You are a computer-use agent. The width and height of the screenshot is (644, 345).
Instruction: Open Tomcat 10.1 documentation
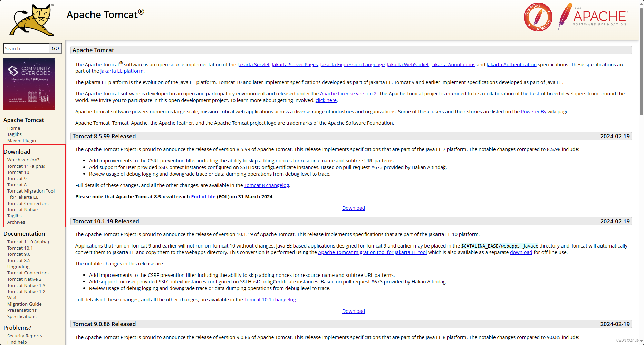tap(20, 248)
